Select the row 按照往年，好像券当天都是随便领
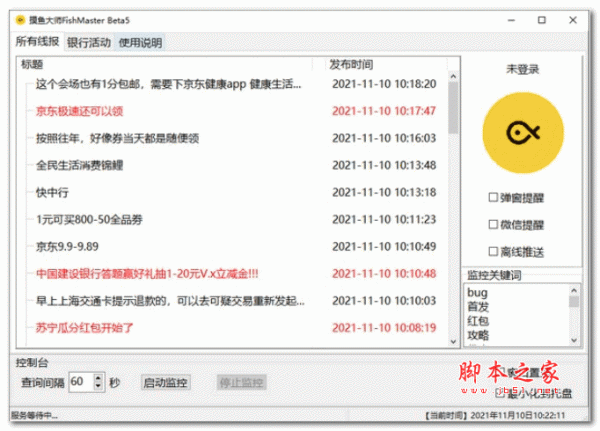 (236, 138)
